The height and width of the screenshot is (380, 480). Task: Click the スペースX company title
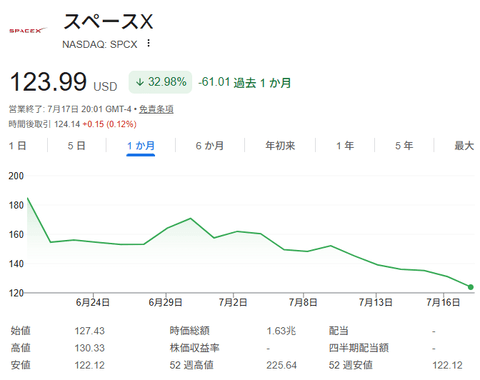(x=108, y=22)
